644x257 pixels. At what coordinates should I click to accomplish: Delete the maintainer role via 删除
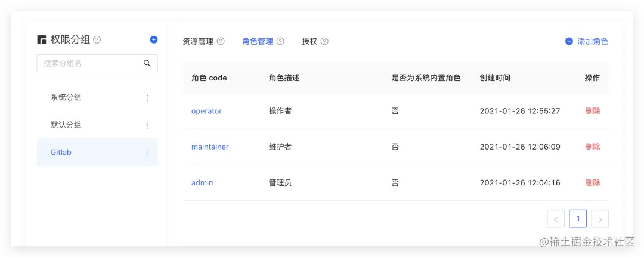(x=593, y=147)
